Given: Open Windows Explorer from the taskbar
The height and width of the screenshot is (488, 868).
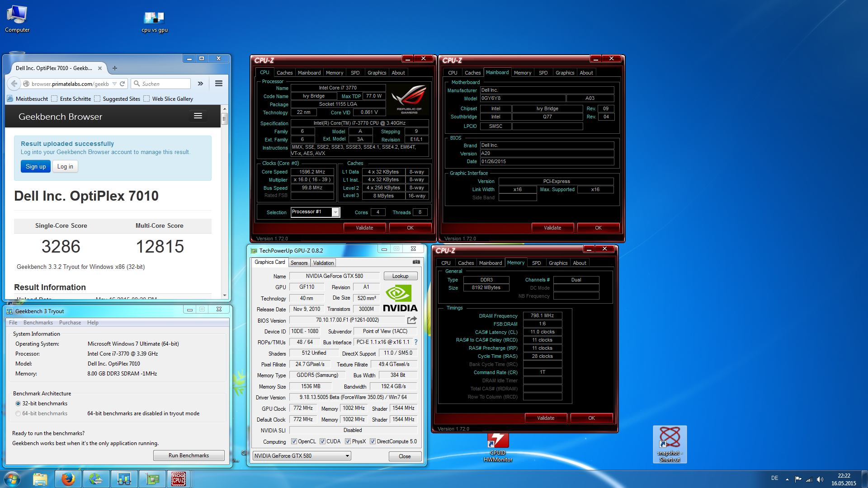Looking at the screenshot, I should (x=40, y=479).
